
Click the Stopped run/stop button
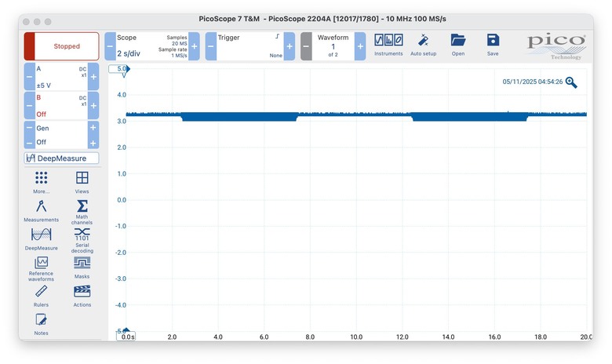click(x=62, y=46)
